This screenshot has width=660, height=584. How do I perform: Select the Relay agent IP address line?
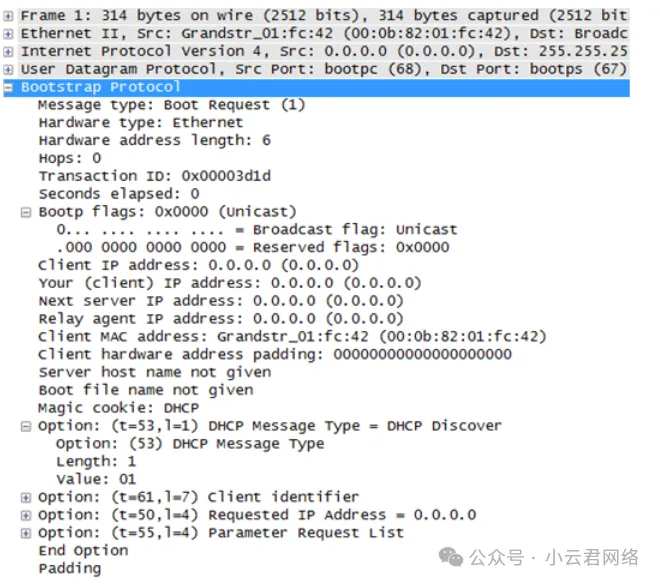point(220,319)
